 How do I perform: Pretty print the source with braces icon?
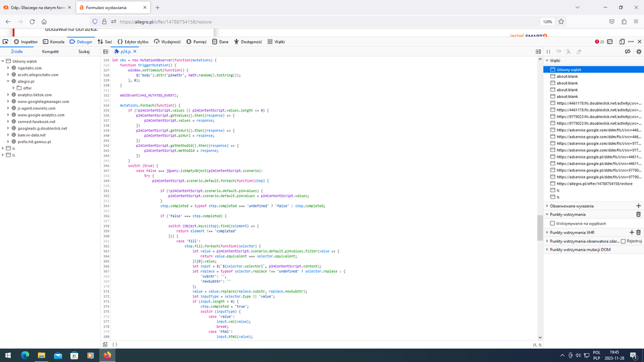click(x=115, y=345)
